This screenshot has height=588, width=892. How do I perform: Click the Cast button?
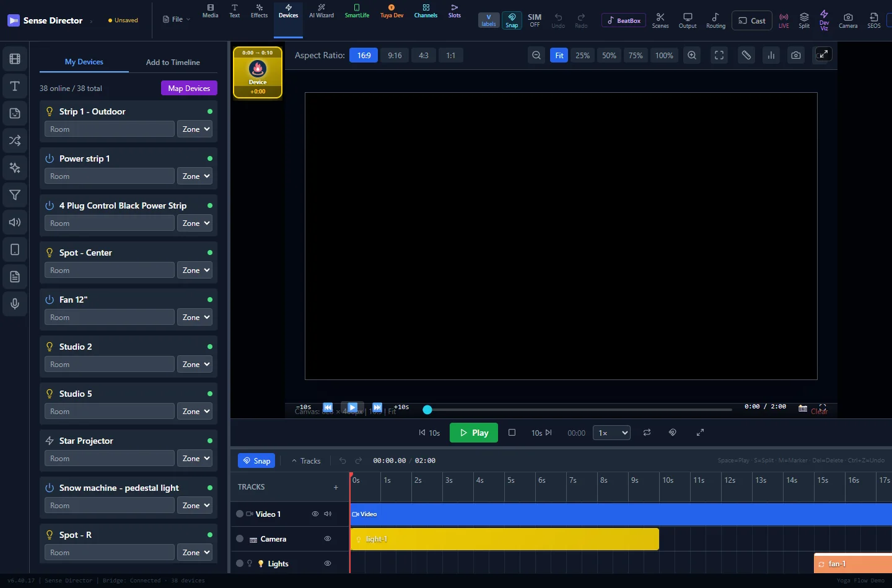752,20
